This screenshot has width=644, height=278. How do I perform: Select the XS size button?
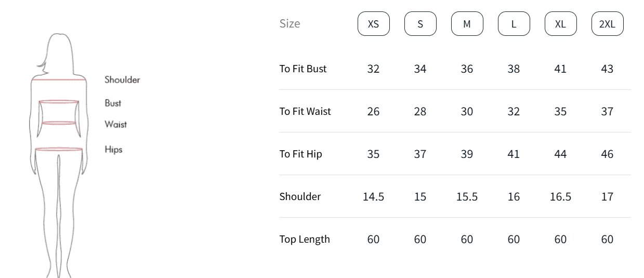373,24
